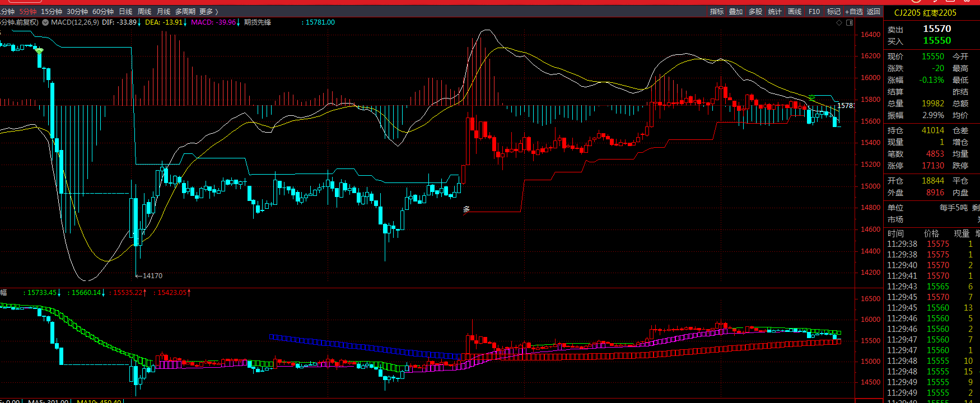Click the 价格 column header in tick list
The image size is (980, 403).
pos(931,233)
